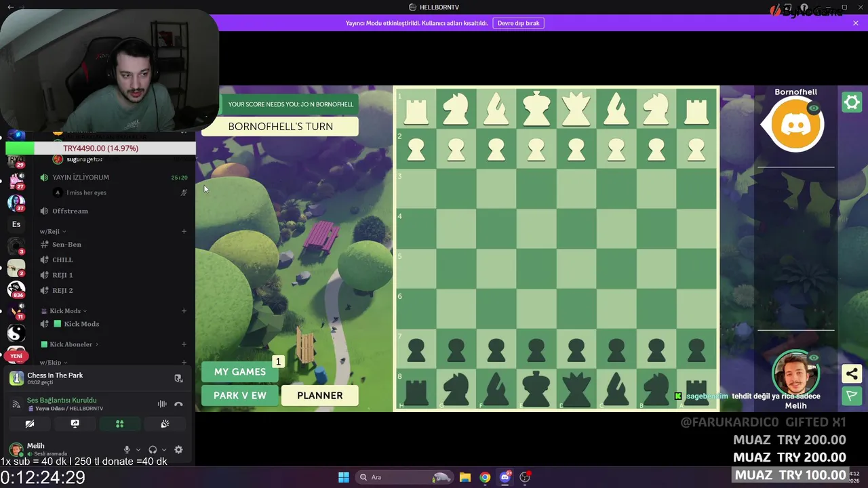868x488 pixels.
Task: Open the chess game settings gear
Action: (x=852, y=102)
